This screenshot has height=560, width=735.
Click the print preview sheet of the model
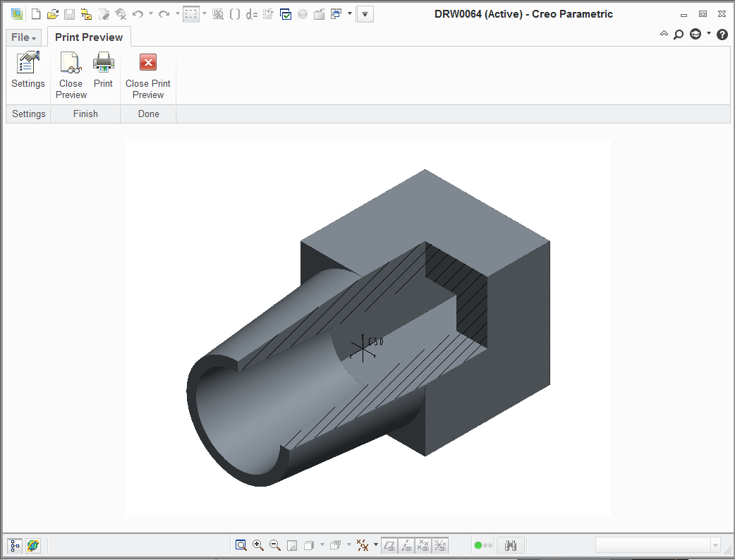click(x=368, y=328)
